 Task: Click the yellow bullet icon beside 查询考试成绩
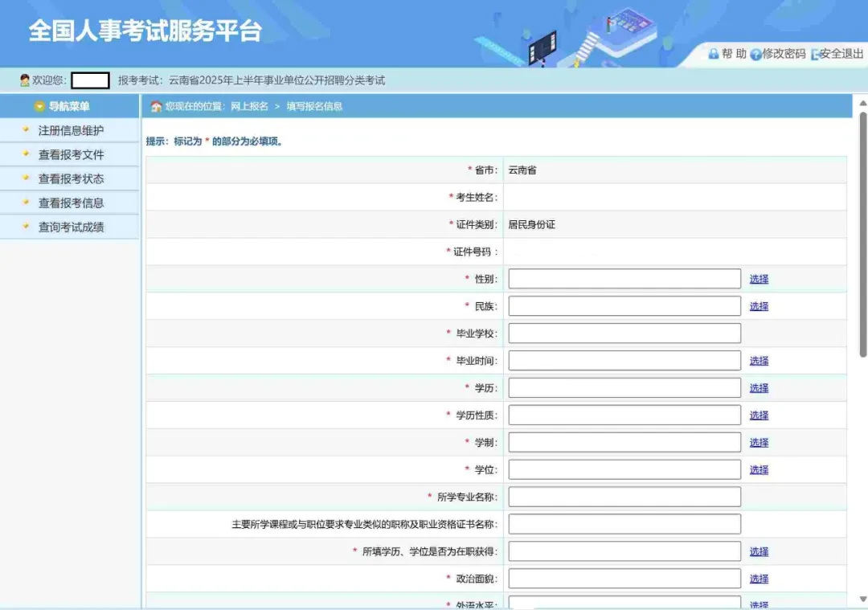tap(26, 227)
